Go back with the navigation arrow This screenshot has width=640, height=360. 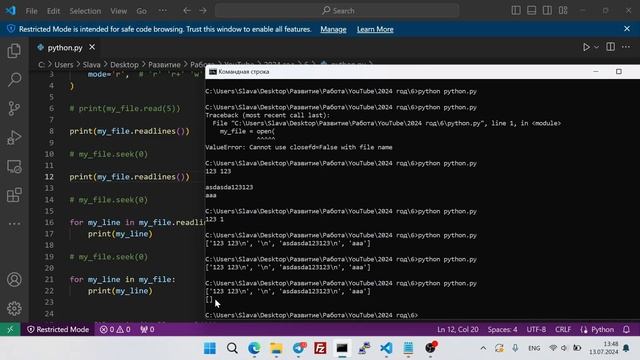187,11
